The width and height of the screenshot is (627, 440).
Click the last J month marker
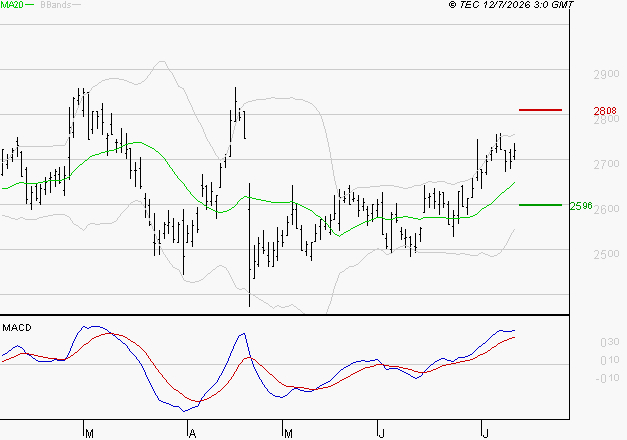point(485,434)
